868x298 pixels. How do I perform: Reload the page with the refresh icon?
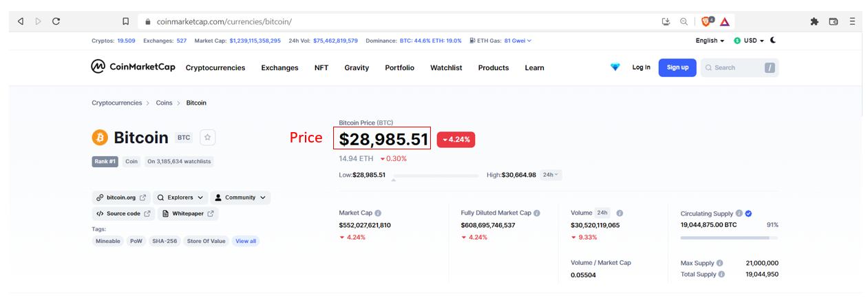click(56, 21)
